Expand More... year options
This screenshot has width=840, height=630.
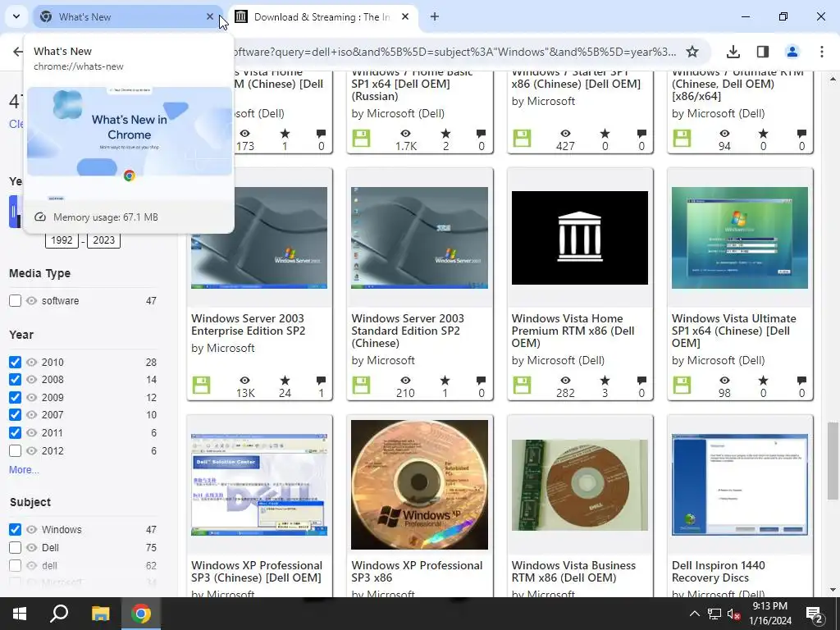tap(24, 470)
